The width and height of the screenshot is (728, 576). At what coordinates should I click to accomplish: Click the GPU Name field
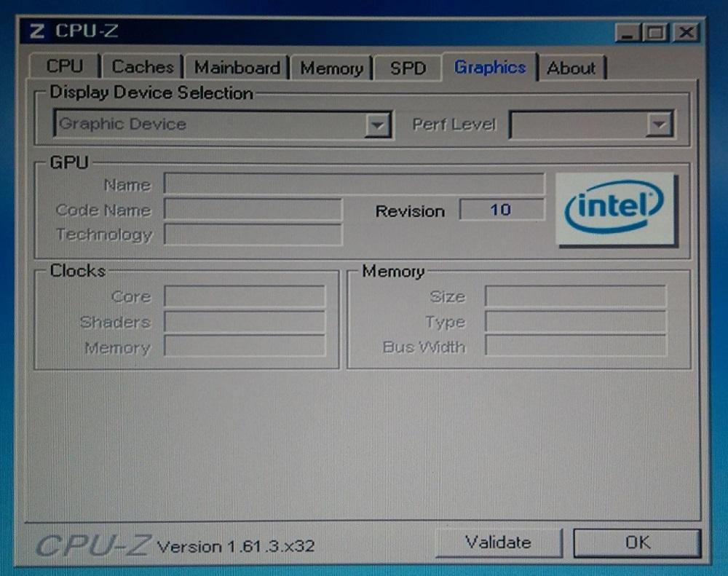click(354, 184)
